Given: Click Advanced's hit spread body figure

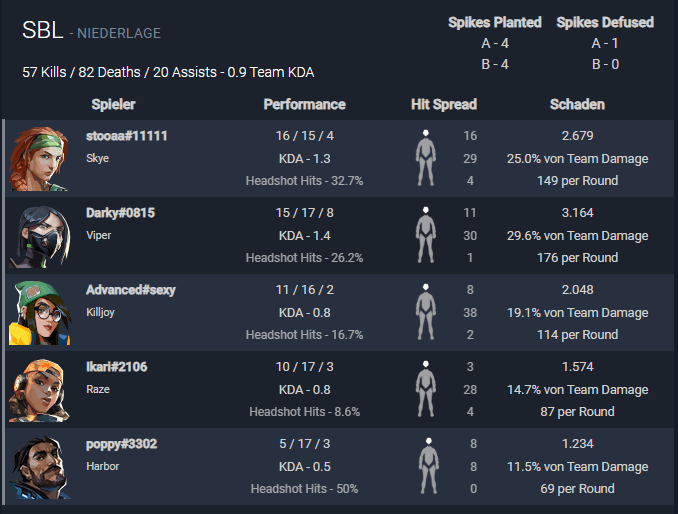Looking at the screenshot, I should [426, 312].
